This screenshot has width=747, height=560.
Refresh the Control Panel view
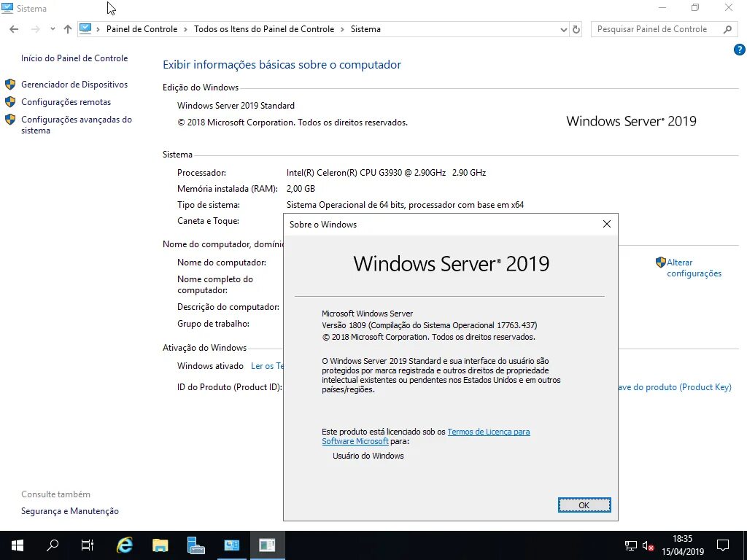576,29
